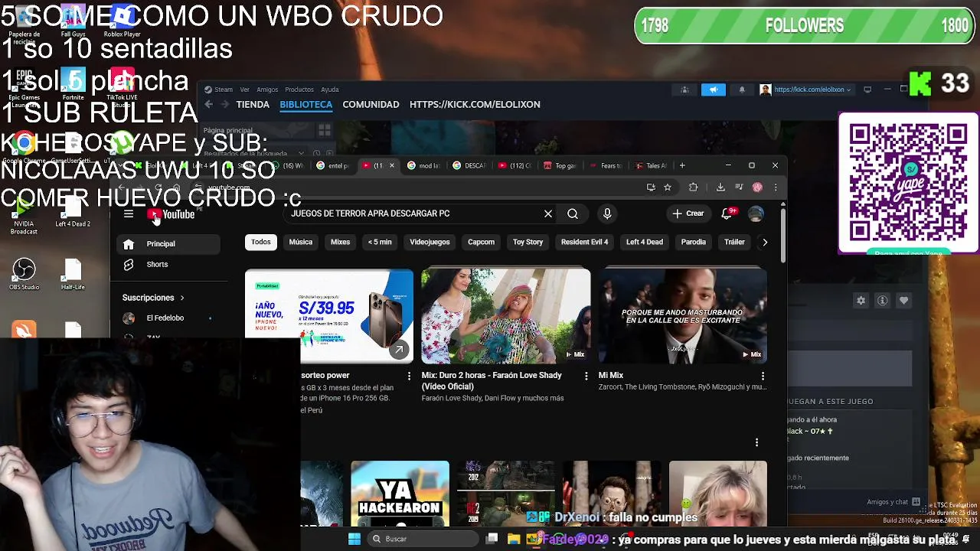This screenshot has width=980, height=551.
Task: Open Chrome downloads icon
Action: coord(720,187)
